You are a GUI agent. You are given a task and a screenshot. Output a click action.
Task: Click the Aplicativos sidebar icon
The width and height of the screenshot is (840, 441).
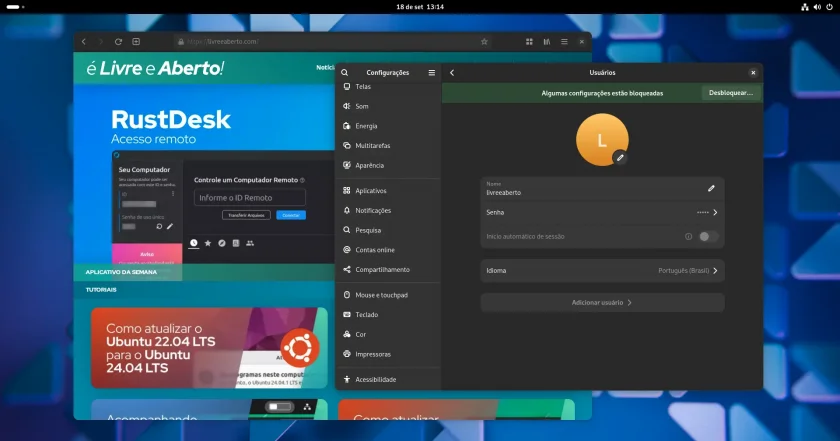(347, 190)
